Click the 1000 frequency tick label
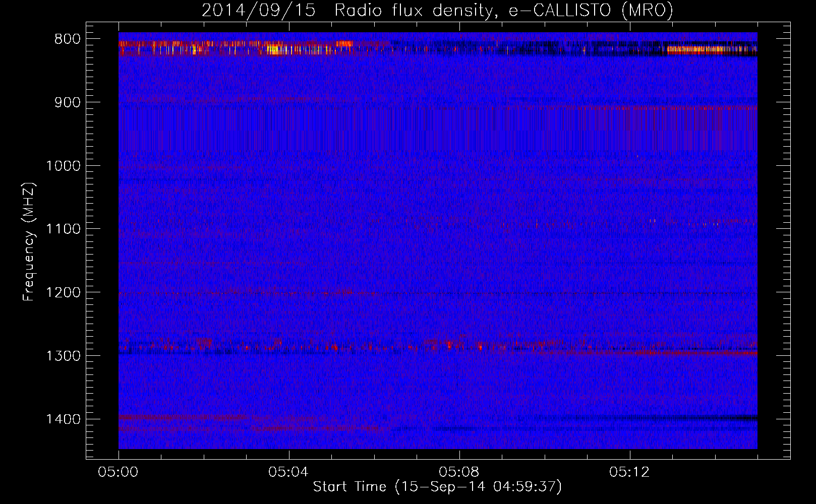Image resolution: width=816 pixels, height=504 pixels. coord(63,166)
